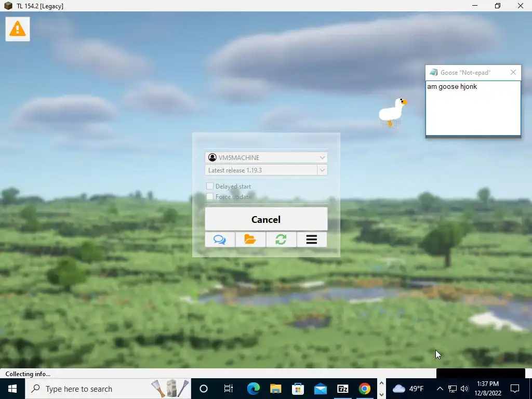Screen dimensions: 532x399
Task: Click the network icon in system tray
Action: (453, 389)
